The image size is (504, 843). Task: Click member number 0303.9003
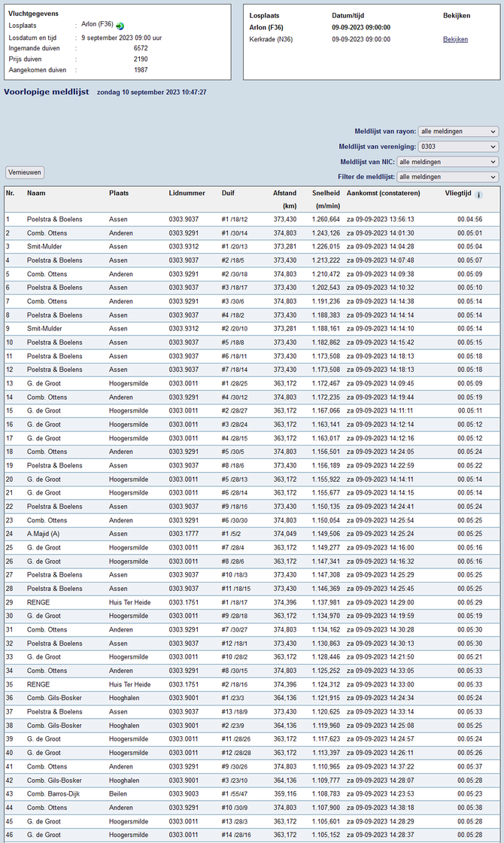pyautogui.click(x=184, y=794)
